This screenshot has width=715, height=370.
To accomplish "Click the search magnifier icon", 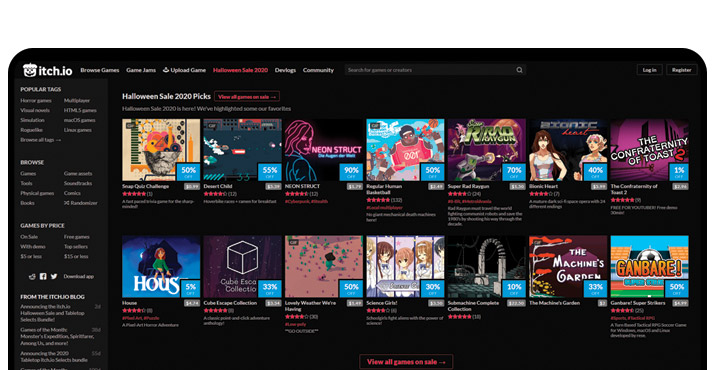I will (519, 70).
